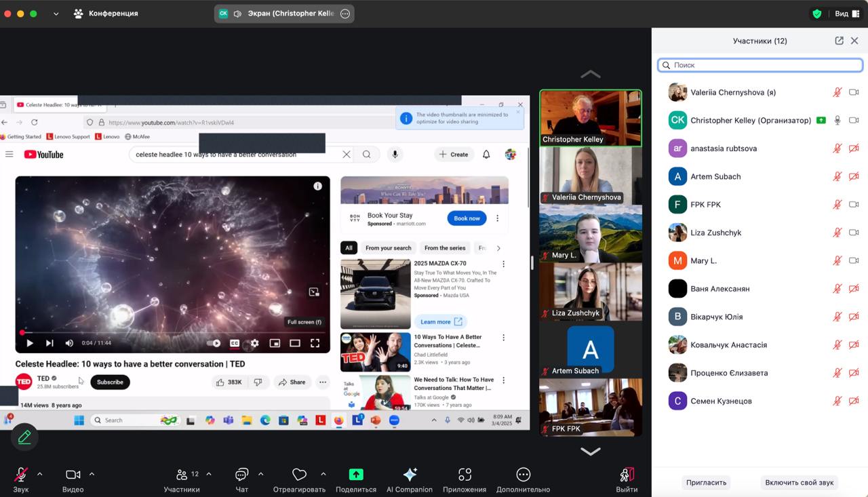Click the Звук microphone icon in Zoom toolbar
Viewport: 868px width, 497px height.
coord(21,475)
